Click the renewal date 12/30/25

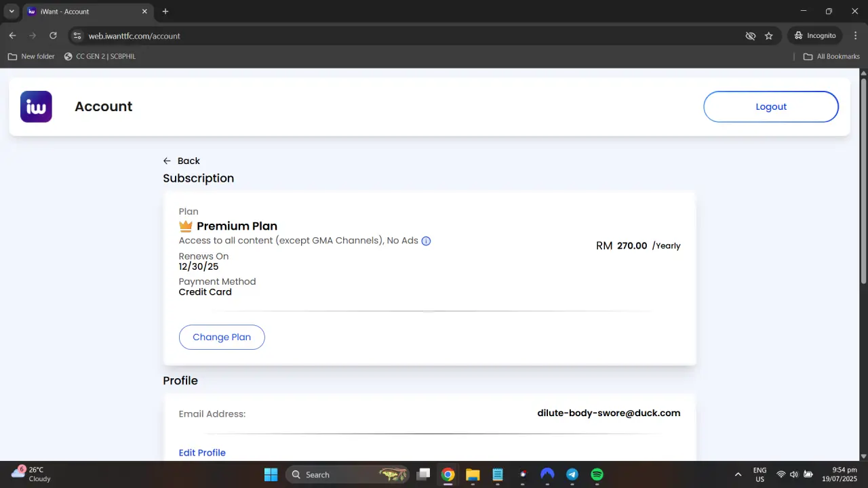199,266
